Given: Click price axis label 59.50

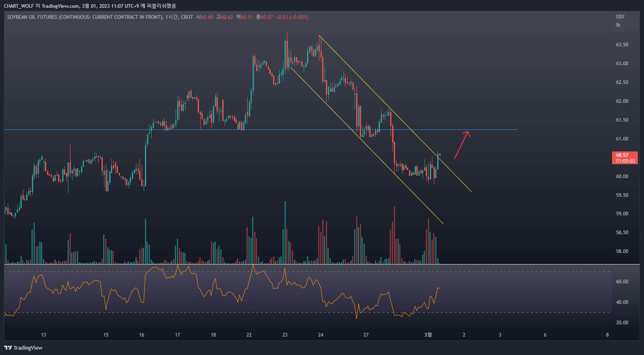Looking at the screenshot, I should (x=622, y=195).
